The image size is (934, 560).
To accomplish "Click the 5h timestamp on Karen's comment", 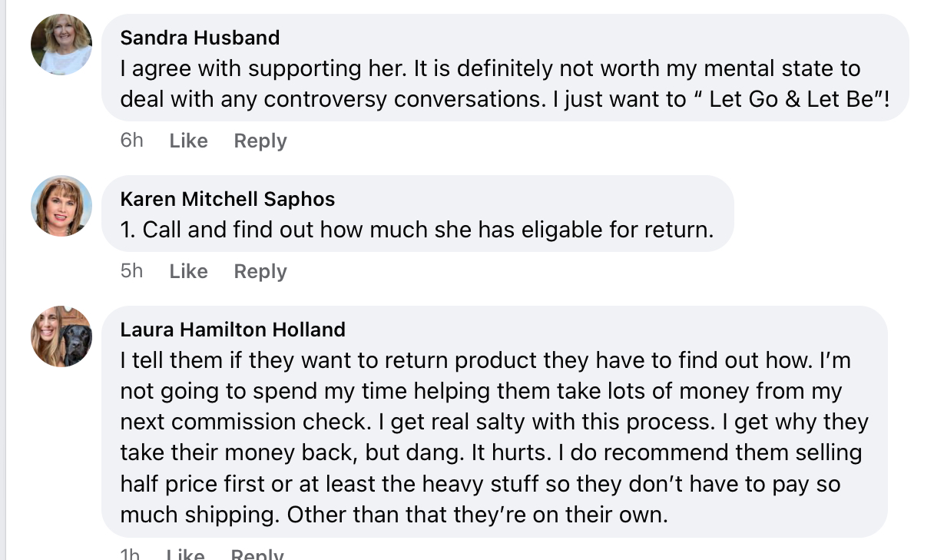I will (x=132, y=271).
